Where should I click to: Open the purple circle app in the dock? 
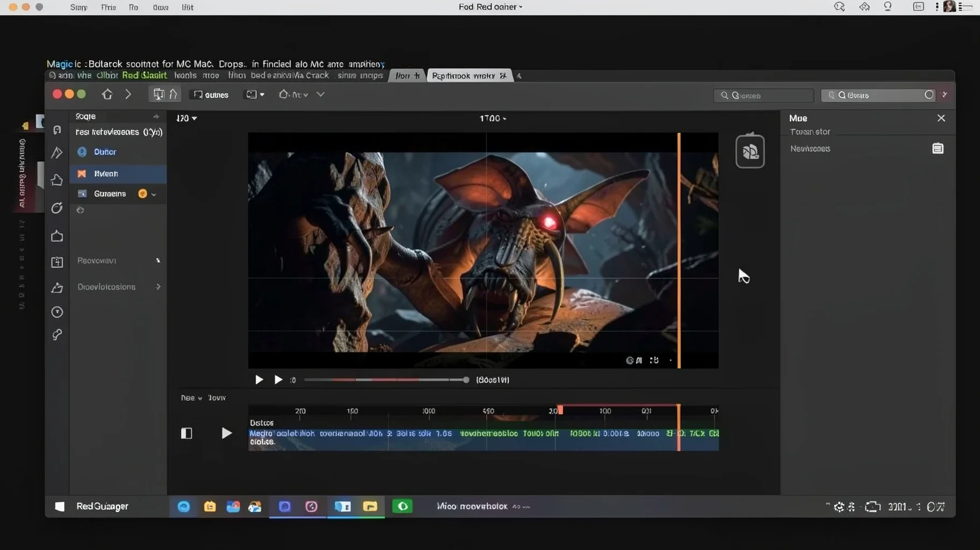pos(285,506)
